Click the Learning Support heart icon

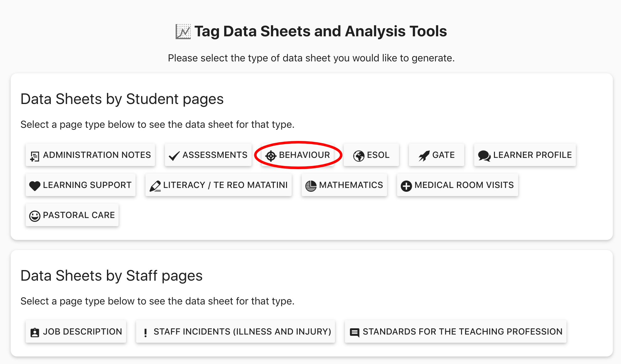click(34, 186)
